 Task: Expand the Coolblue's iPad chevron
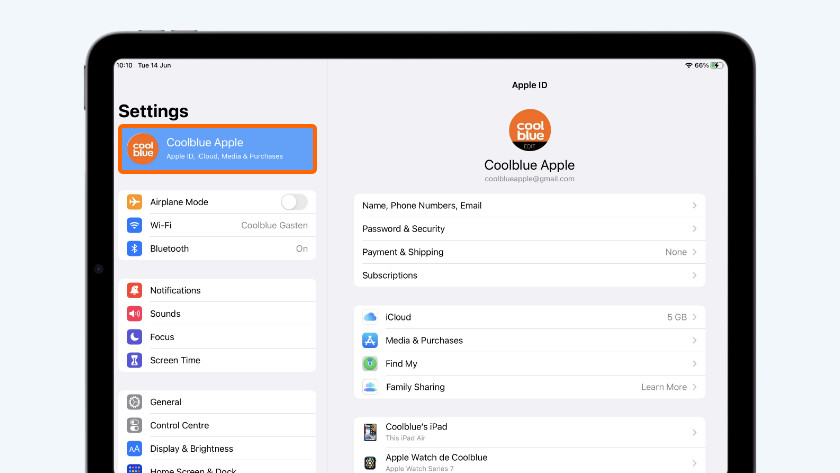click(x=694, y=432)
